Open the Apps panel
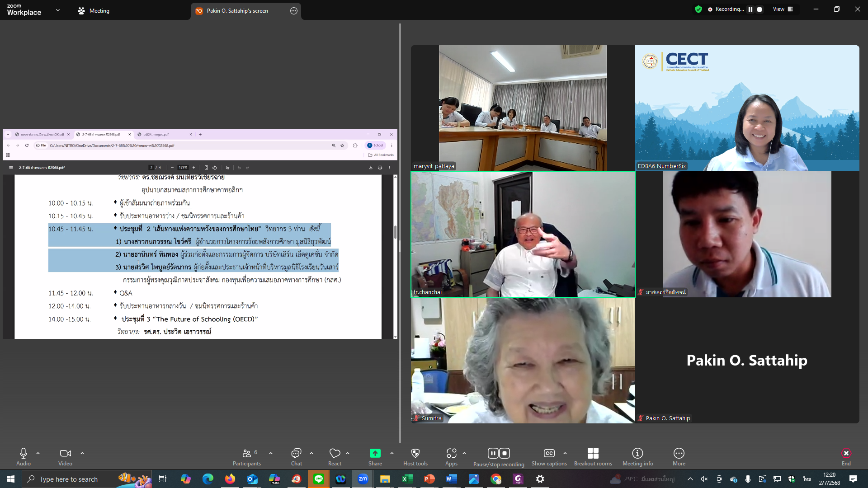Screen dimensions: 868x488 click(x=451, y=456)
